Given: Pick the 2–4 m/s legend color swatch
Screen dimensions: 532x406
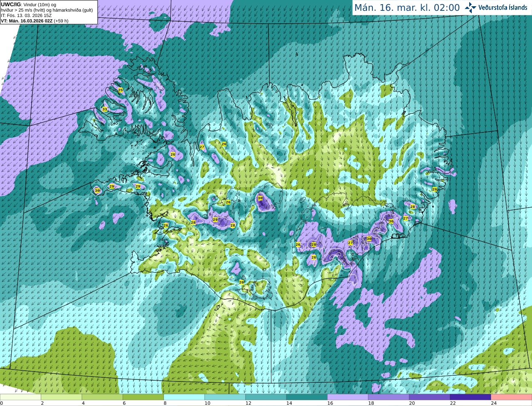Looking at the screenshot, I should [62, 397].
